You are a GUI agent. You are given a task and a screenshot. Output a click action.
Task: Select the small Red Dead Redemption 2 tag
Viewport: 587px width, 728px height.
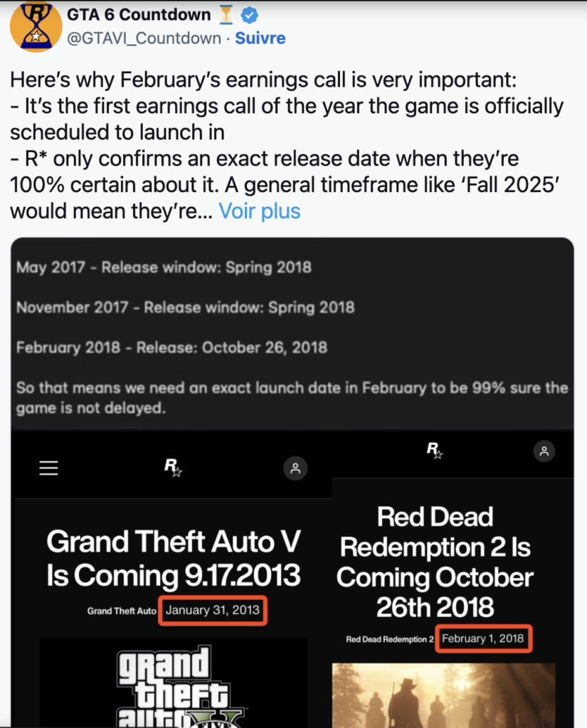[389, 639]
